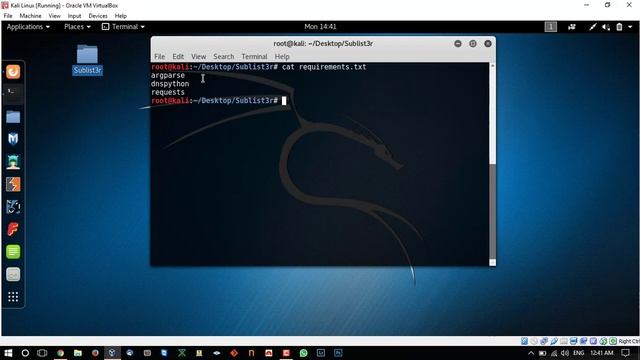Open Firefox ESR from the Kali dock
640x360 pixels.
coord(13,72)
